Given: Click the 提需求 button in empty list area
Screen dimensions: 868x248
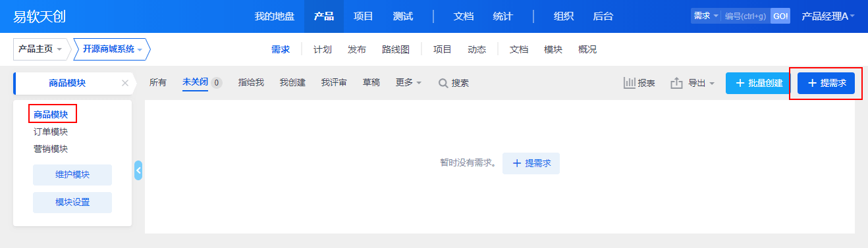Looking at the screenshot, I should (x=531, y=163).
